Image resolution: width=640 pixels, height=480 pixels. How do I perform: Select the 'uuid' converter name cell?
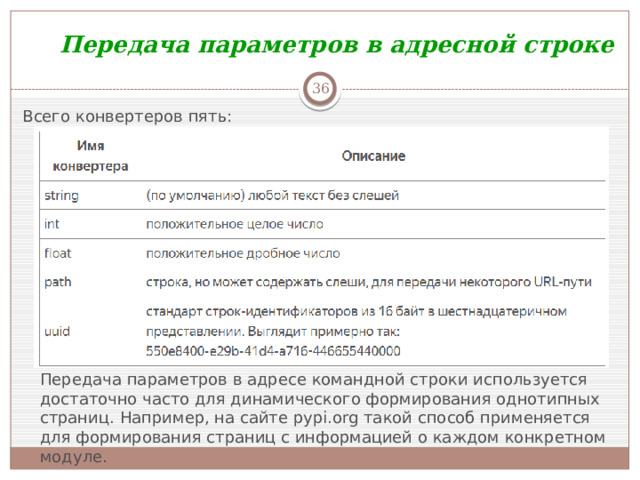tap(57, 331)
